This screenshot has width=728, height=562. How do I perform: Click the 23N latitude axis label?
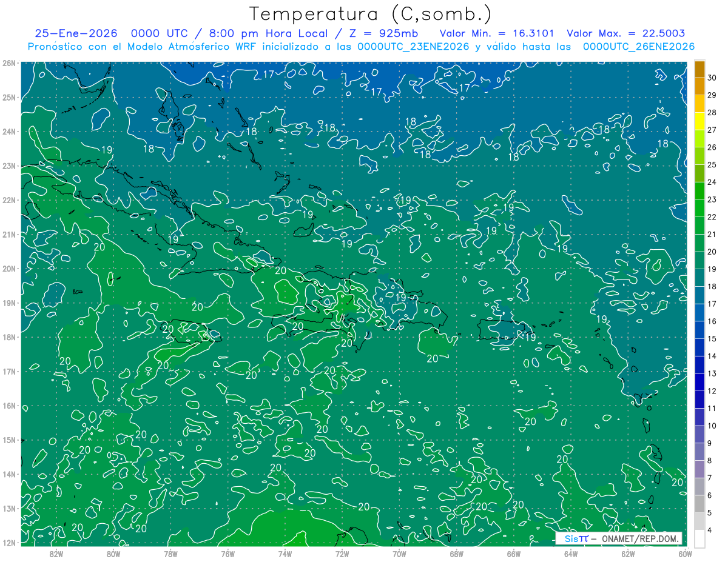coord(8,166)
